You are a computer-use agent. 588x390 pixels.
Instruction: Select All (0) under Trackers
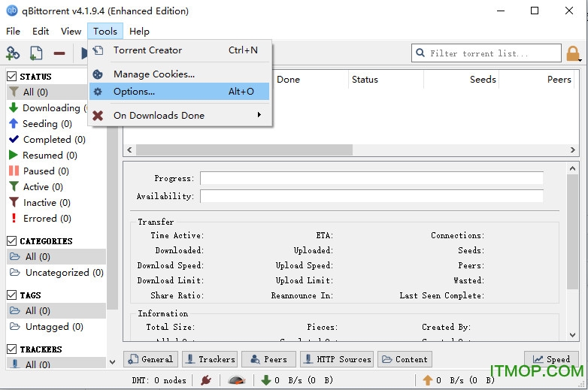pyautogui.click(x=56, y=364)
